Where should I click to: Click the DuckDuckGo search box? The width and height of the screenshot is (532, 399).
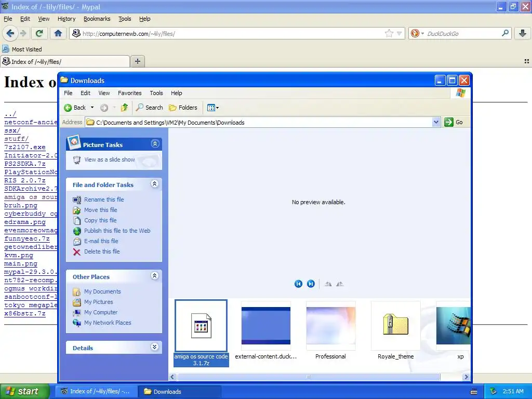tap(461, 33)
